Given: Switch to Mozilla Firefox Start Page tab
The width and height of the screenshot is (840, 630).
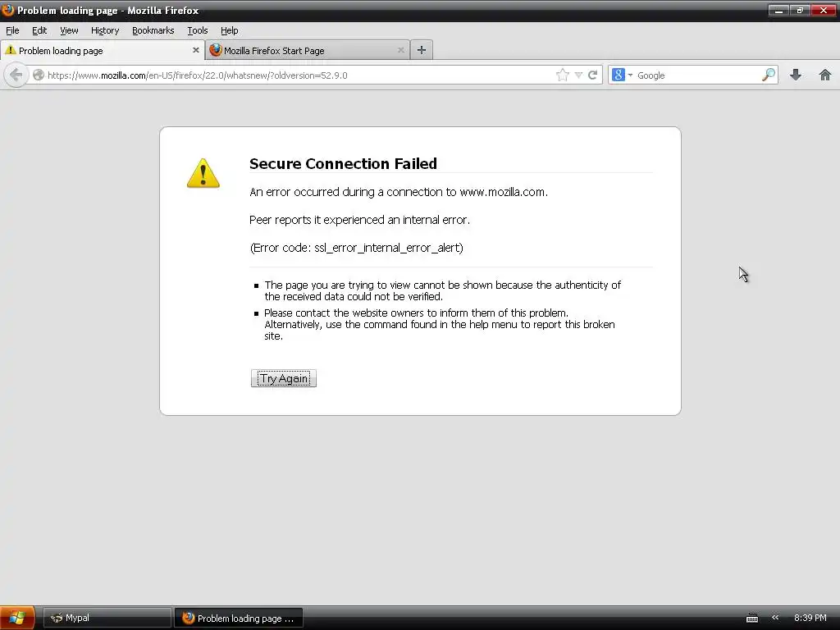Looking at the screenshot, I should coord(308,50).
